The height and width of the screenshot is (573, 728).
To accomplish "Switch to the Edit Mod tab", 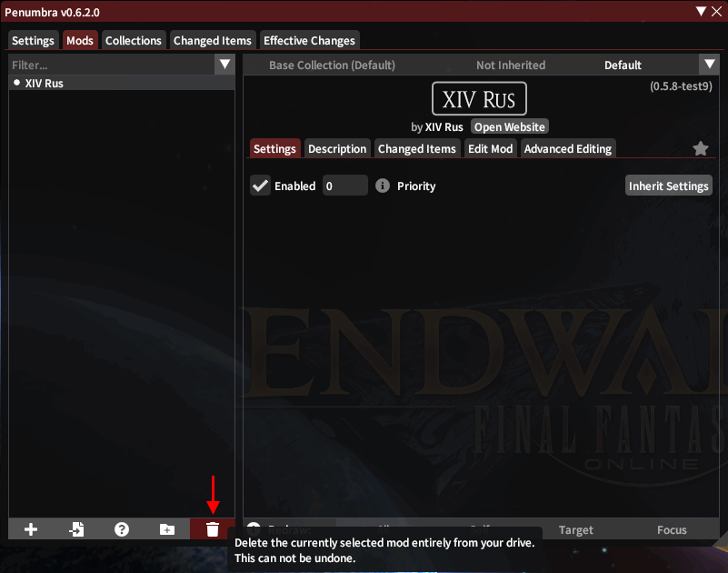I will point(490,149).
